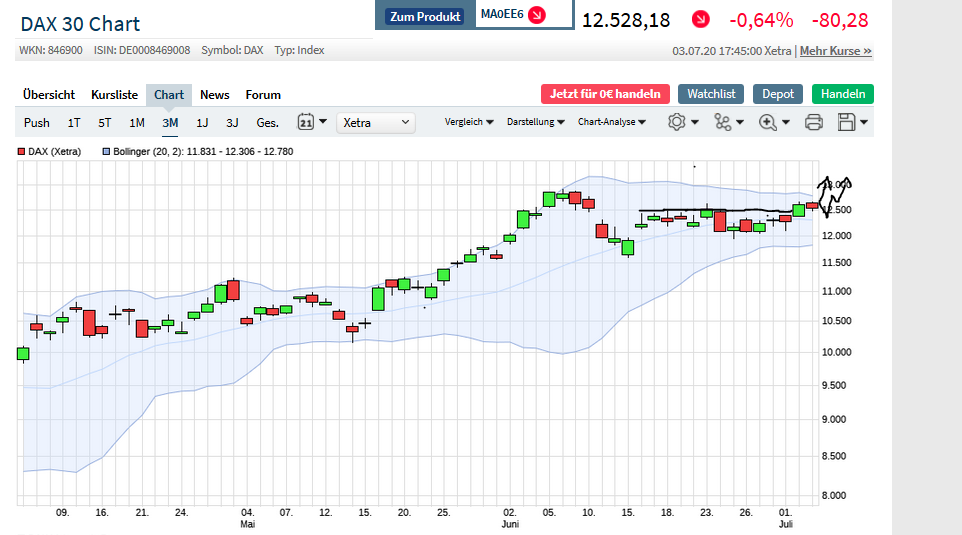
Task: Select the 1M time range
Action: tap(137, 123)
